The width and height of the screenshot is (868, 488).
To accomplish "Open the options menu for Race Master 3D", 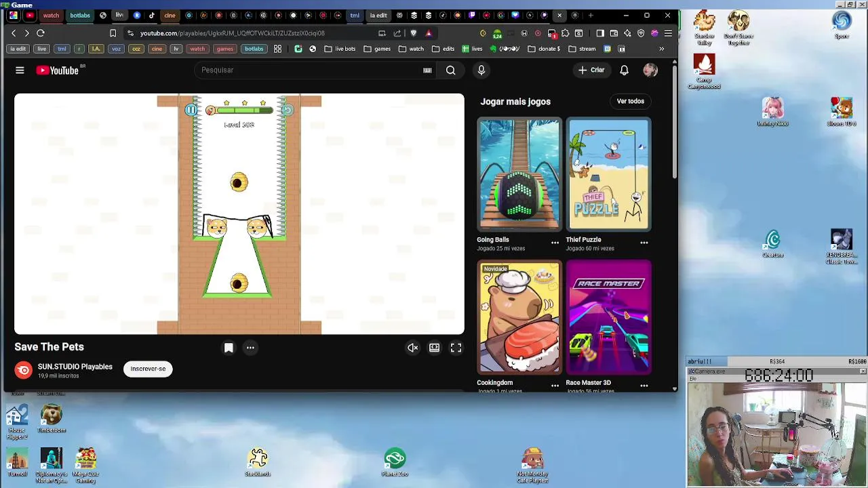I will (x=644, y=385).
